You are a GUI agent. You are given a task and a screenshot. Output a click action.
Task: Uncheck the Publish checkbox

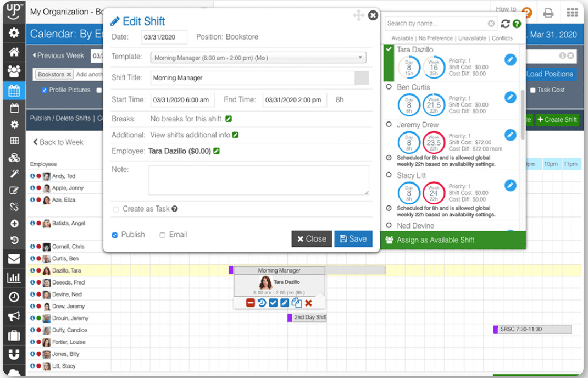(115, 235)
